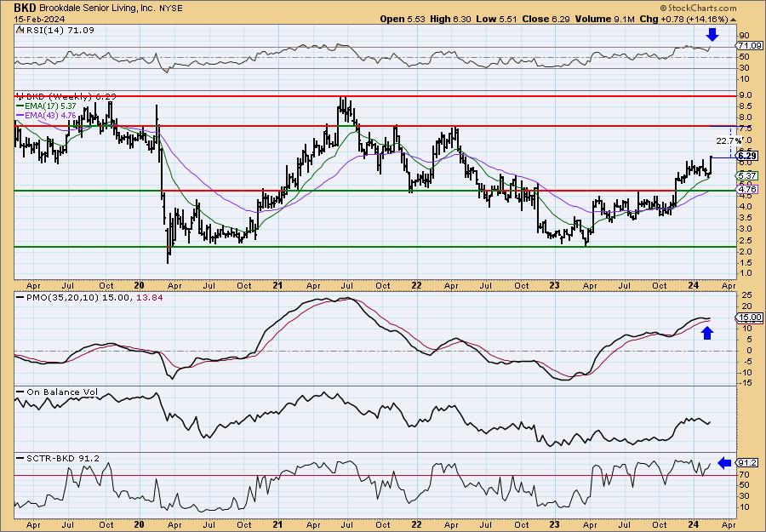Click the SCTR-BKD 91.2 indicator label

pyautogui.click(x=62, y=458)
